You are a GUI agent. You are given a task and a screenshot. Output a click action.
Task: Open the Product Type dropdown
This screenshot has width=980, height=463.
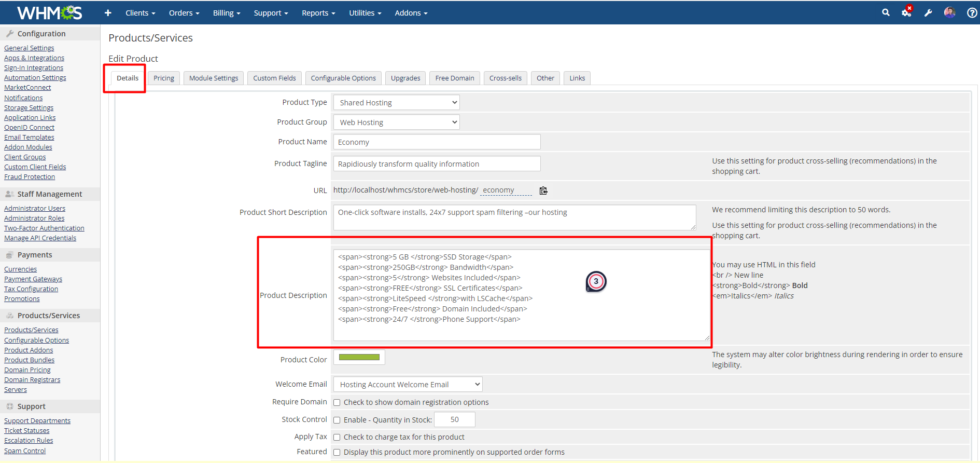[396, 103]
